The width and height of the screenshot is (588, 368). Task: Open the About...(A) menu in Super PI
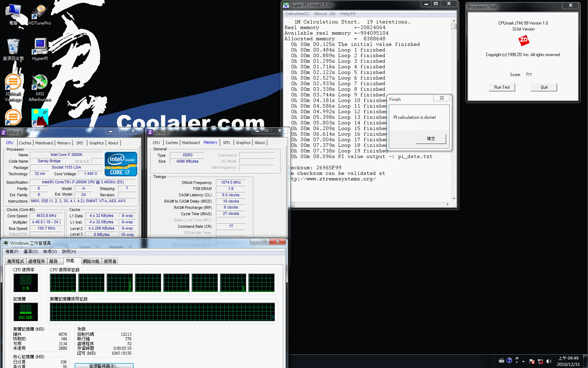tap(324, 14)
